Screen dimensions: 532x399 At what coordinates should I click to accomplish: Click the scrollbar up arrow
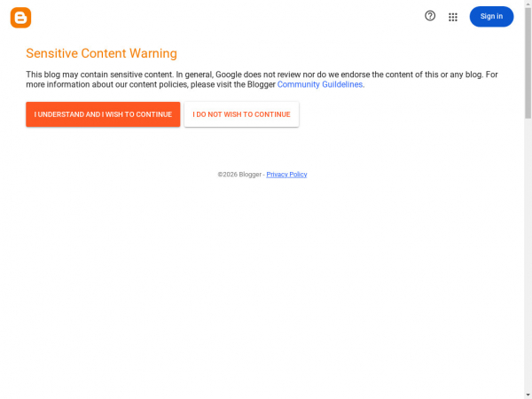[x=528, y=3]
